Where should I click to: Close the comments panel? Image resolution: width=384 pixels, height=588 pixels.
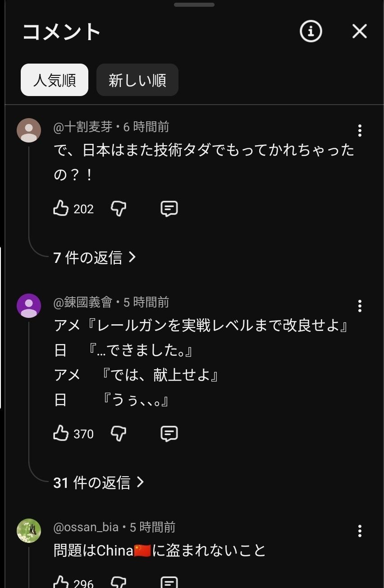point(359,31)
